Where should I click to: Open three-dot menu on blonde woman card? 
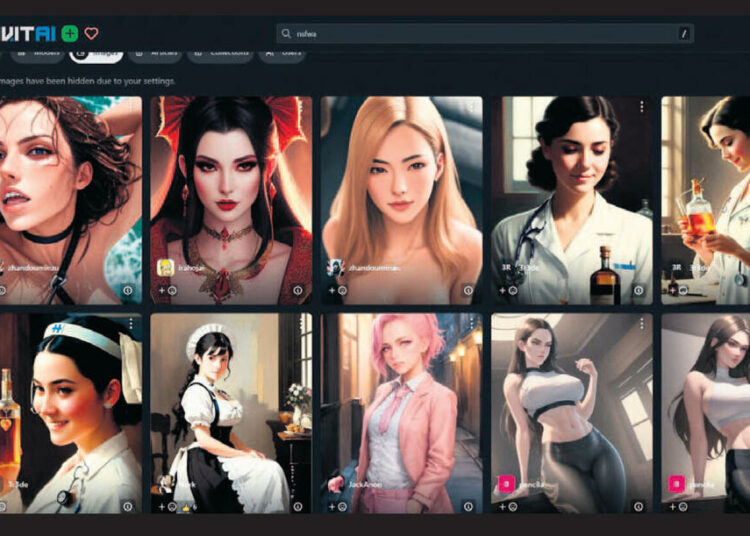click(471, 107)
